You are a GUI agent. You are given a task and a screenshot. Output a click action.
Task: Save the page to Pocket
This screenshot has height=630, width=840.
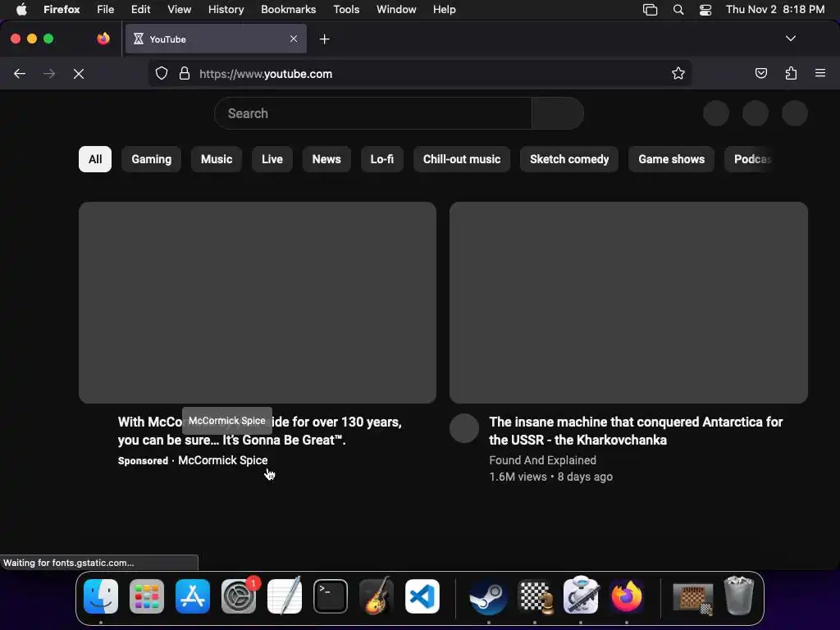tap(760, 73)
